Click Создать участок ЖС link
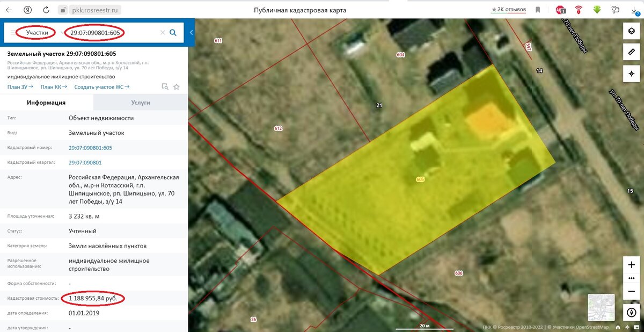The image size is (644, 332). 102,87
